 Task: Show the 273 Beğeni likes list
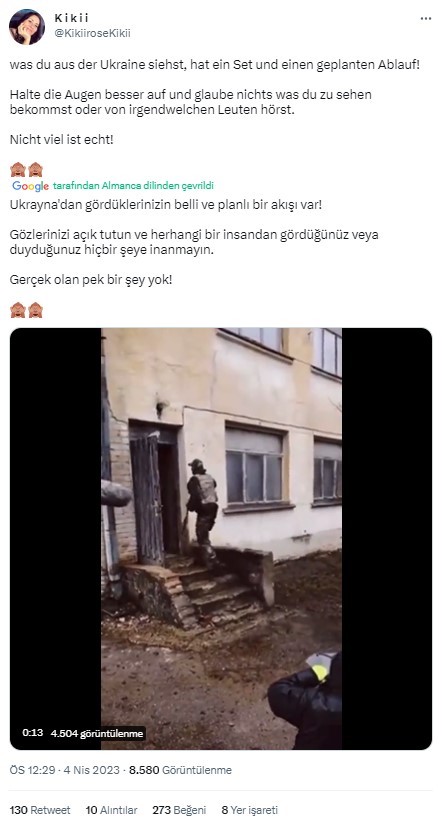179,810
